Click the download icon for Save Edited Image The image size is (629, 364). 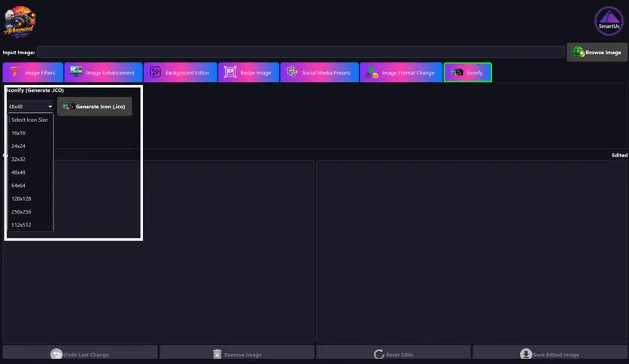pyautogui.click(x=525, y=354)
